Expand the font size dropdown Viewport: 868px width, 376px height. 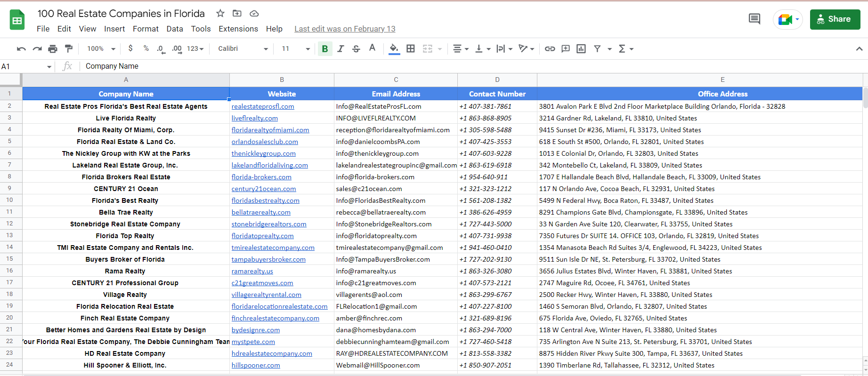click(x=296, y=49)
